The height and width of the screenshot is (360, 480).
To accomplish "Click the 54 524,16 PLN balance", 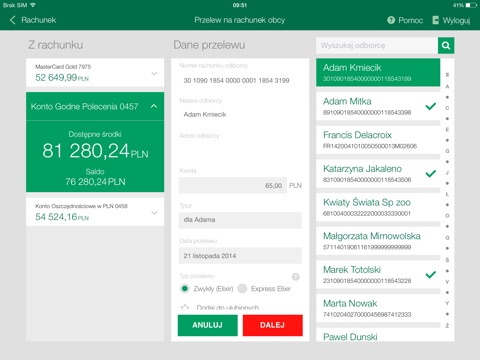I will coord(62,217).
